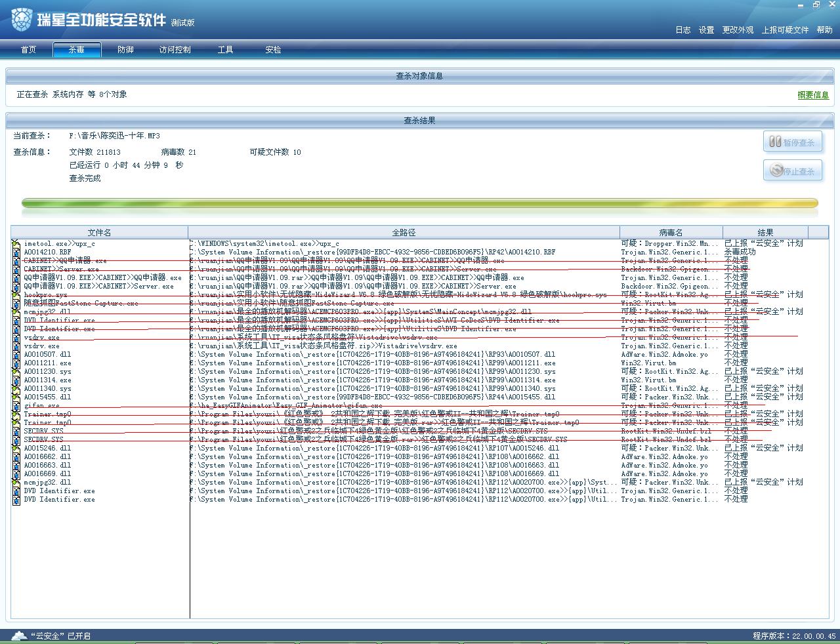Viewport: 840px width, 644px height.
Task: Sort by the 病毒名 column header
Action: point(671,232)
